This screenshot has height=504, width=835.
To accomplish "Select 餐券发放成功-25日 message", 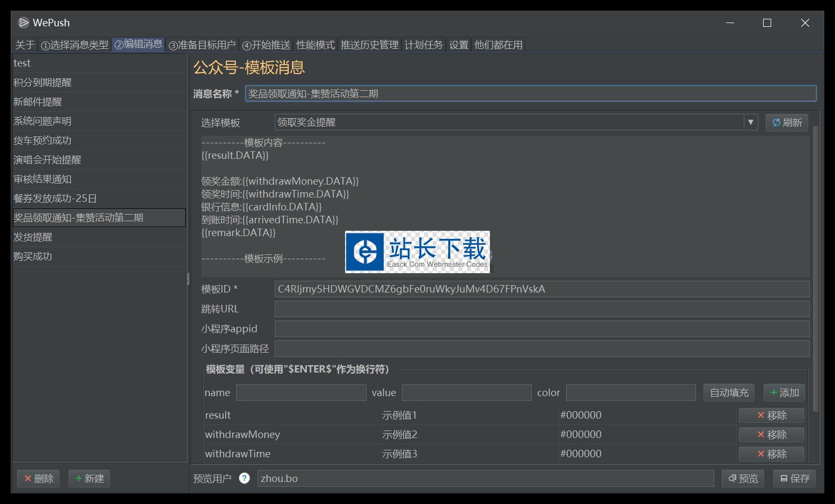I will (55, 199).
